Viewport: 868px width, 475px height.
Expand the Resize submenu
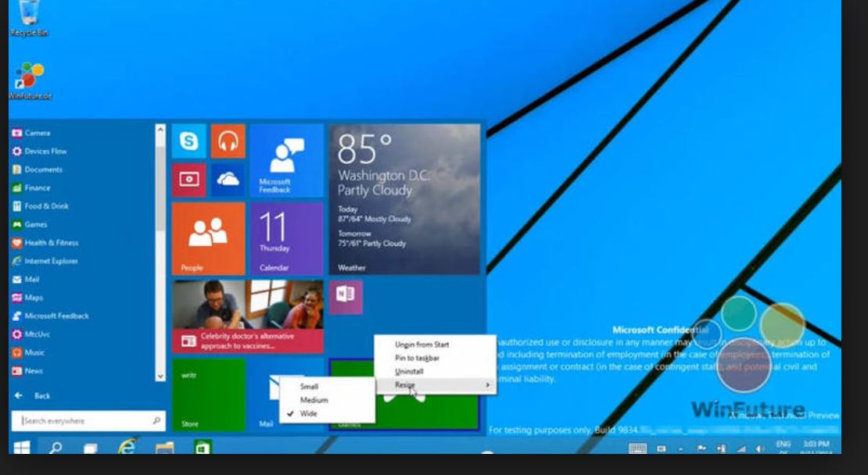[435, 385]
